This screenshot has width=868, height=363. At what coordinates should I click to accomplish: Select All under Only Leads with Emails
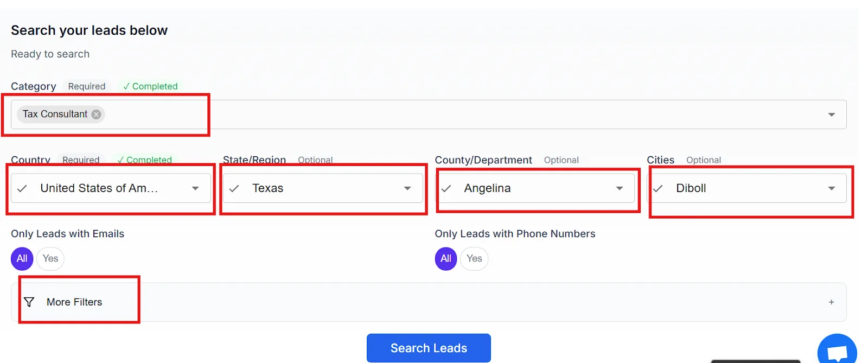tap(22, 259)
